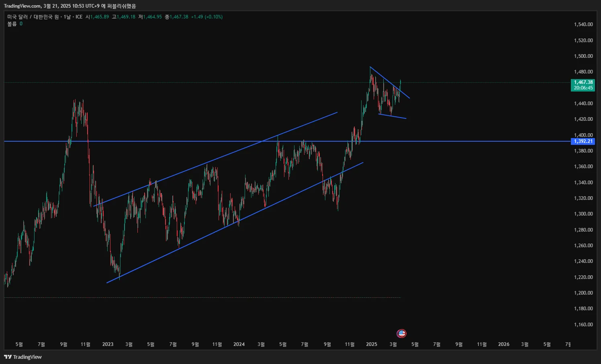
Task: Click the 1,320.00 price axis label
Action: click(x=583, y=198)
